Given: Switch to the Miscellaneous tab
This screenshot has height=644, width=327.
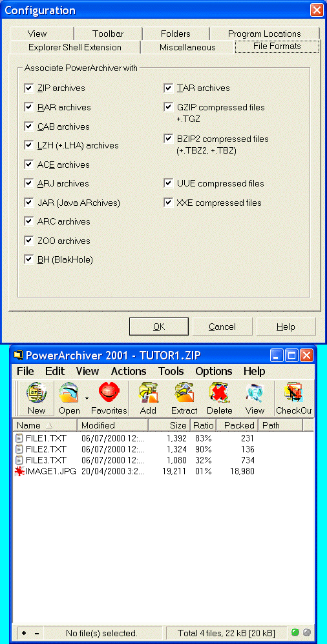Looking at the screenshot, I should [187, 47].
